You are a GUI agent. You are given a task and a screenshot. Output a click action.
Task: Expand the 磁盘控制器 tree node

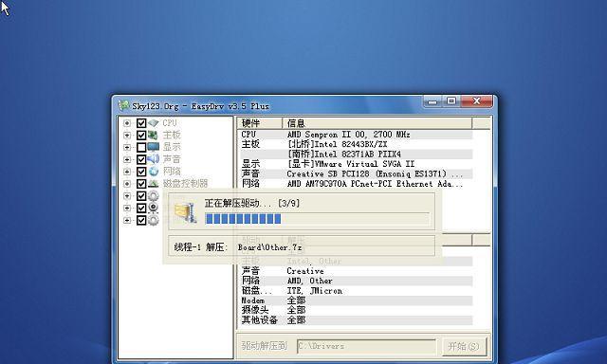coord(126,183)
